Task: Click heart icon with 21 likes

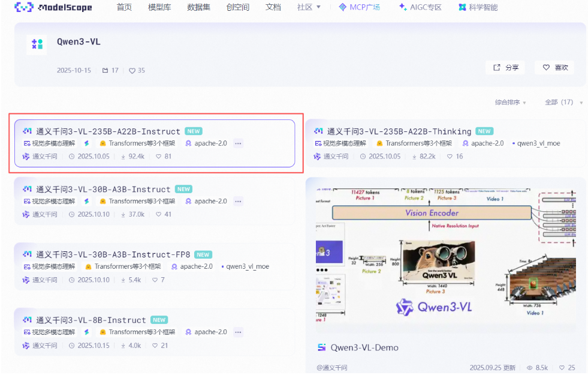Action: click(x=155, y=346)
